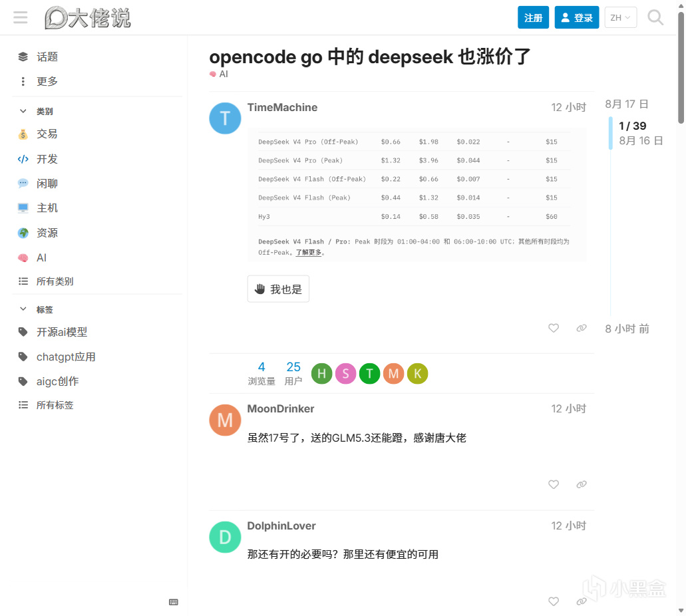Click the 注册 register button
Screen dimensions: 686x616
pyautogui.click(x=533, y=17)
